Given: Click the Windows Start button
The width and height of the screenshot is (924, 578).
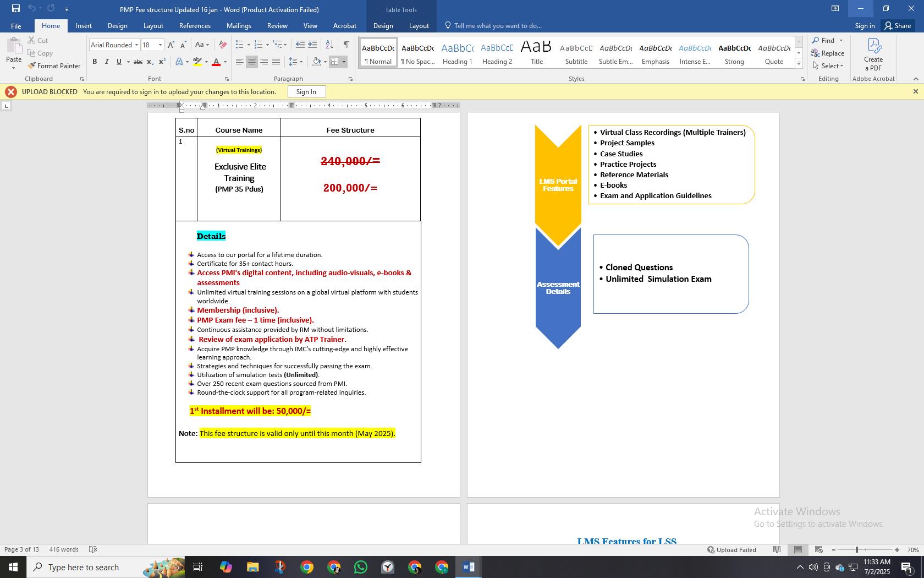Looking at the screenshot, I should (x=13, y=567).
